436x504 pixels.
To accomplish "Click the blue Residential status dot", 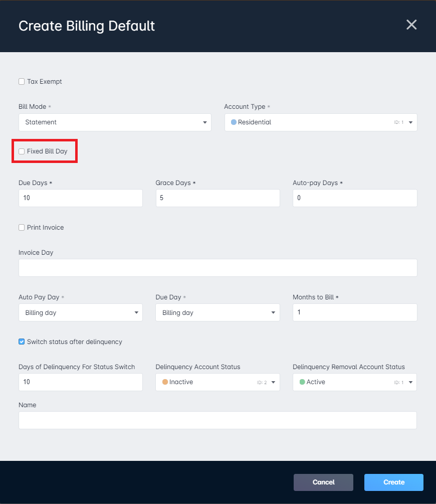I will 232,122.
